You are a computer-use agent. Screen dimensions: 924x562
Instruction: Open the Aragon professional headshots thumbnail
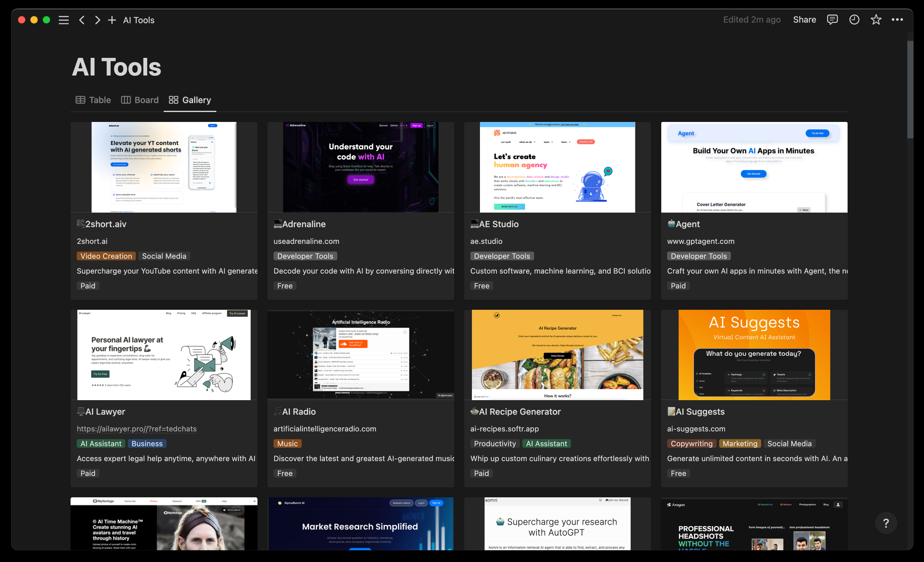[754, 523]
